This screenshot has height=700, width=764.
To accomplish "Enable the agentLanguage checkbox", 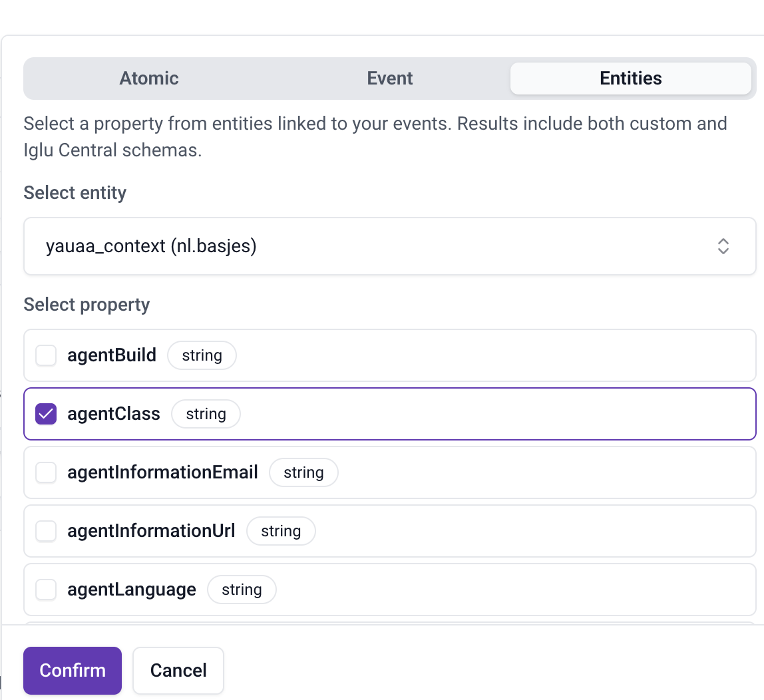I will [46, 590].
